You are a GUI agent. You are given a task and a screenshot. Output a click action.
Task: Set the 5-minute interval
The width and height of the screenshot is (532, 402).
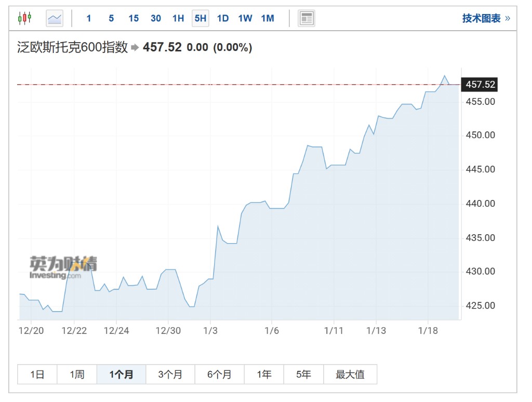pos(111,19)
